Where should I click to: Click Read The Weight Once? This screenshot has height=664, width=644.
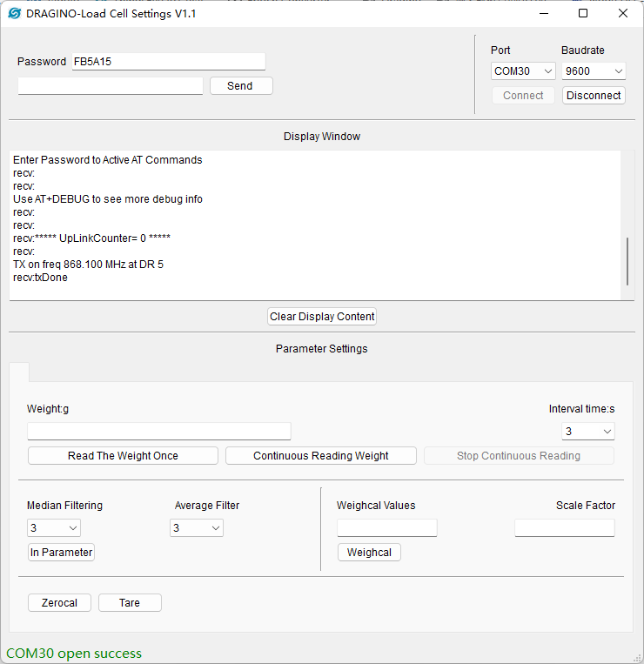(x=123, y=456)
